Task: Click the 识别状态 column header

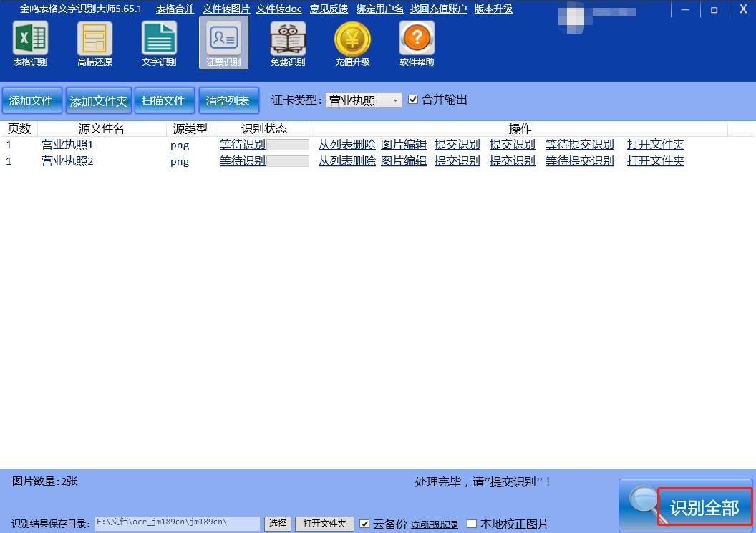Action: 264,129
